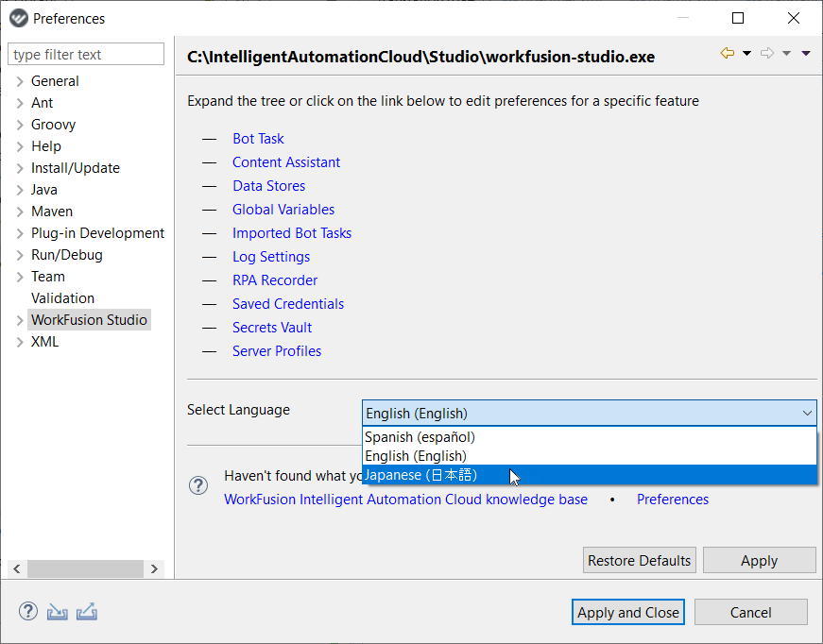Image resolution: width=823 pixels, height=644 pixels.
Task: Click the export preferences icon
Action: click(x=87, y=612)
